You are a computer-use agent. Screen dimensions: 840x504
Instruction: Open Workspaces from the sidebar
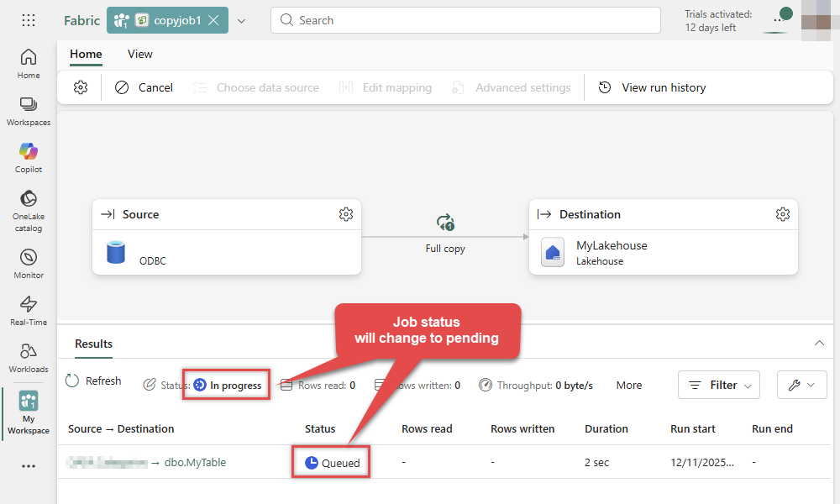coord(28,109)
